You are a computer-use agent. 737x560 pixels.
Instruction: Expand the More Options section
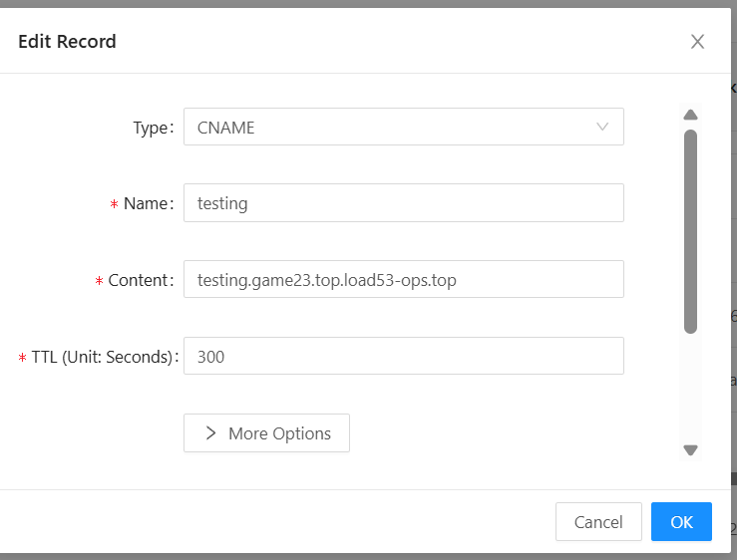tap(266, 433)
